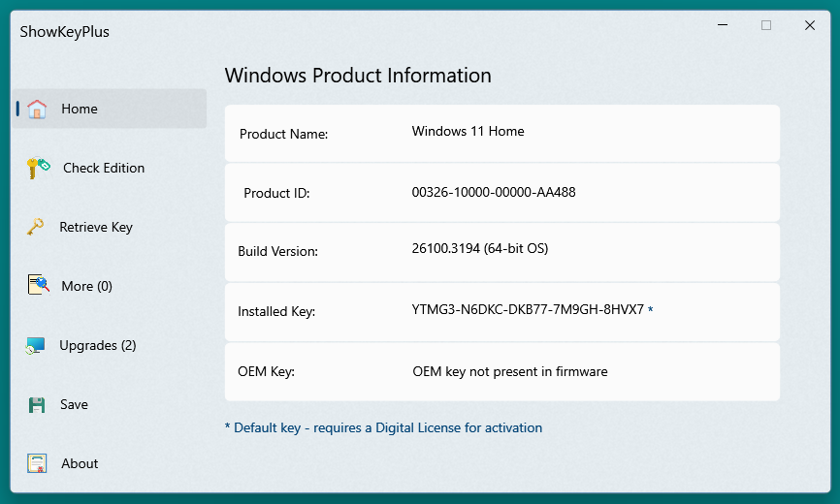Maximize the ShowKeyPlus window
The width and height of the screenshot is (840, 504).
pyautogui.click(x=766, y=25)
